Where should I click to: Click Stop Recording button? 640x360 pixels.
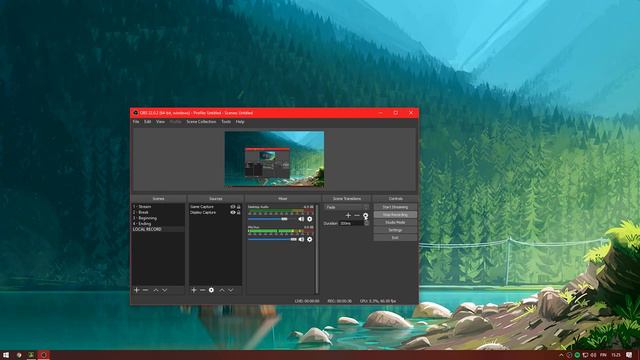pos(395,215)
